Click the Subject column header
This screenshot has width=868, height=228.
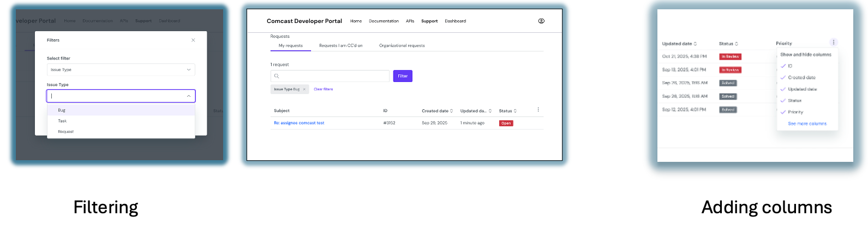pos(282,111)
